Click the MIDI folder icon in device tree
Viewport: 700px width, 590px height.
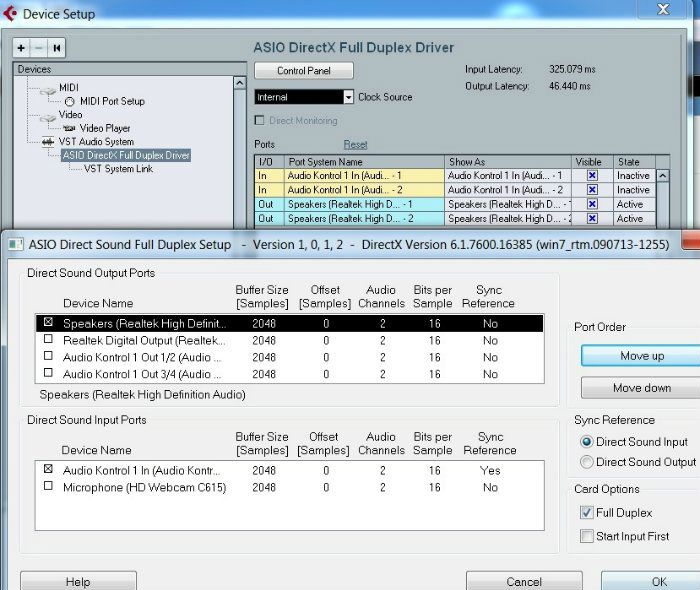pyautogui.click(x=48, y=91)
